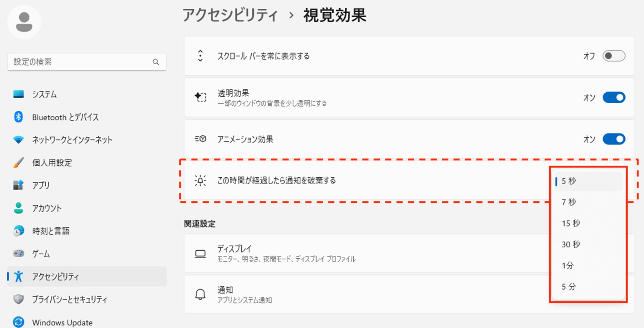Viewport: 644px width, 328px height.
Task: Click the ネットワークとインターネット Wi-Fi icon
Action: [x=18, y=140]
